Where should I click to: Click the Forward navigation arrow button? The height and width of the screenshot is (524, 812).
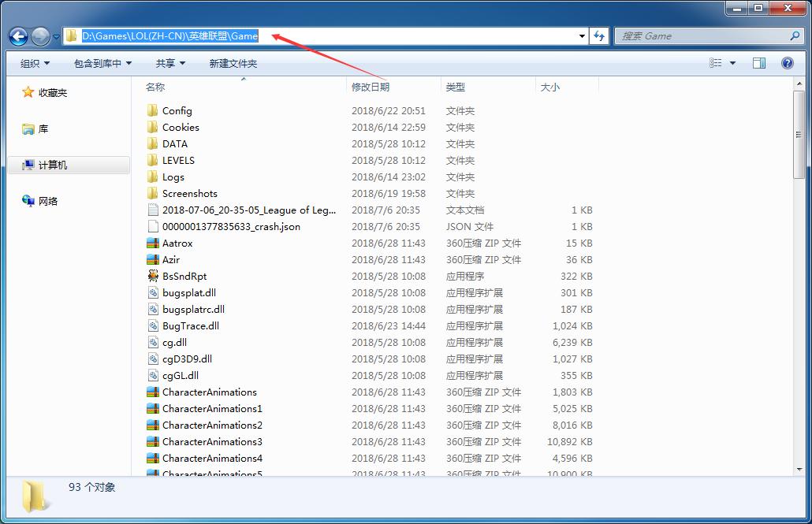point(40,36)
